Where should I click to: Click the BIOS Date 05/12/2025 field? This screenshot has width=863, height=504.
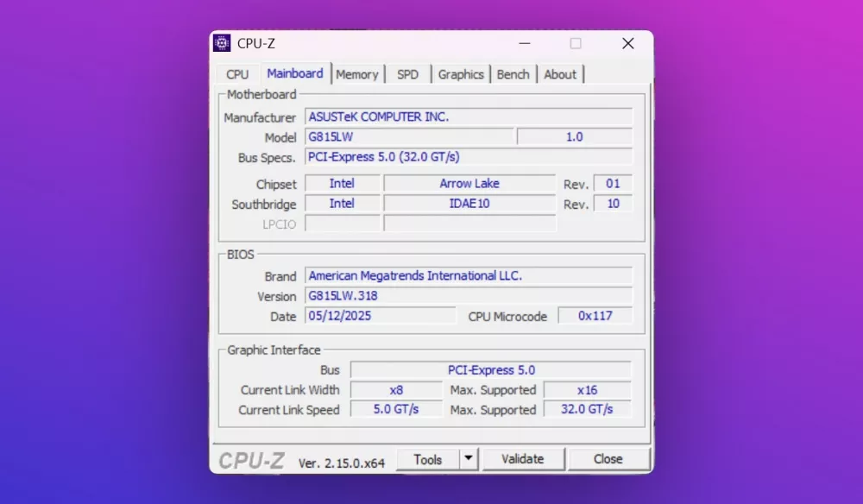pos(380,316)
